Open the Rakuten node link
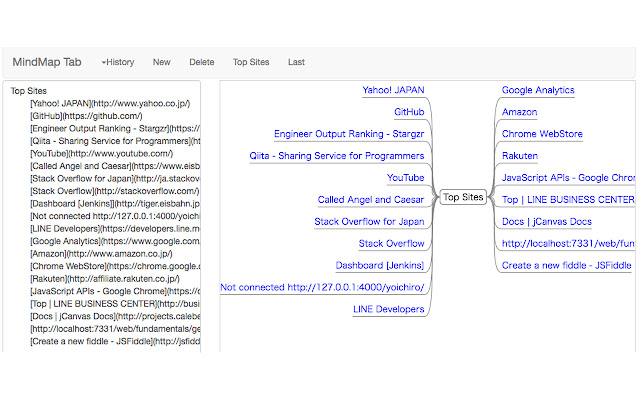 (520, 156)
